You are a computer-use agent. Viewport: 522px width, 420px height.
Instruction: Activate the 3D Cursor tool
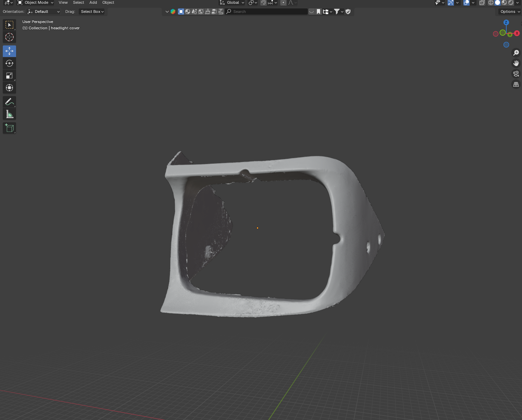9,37
